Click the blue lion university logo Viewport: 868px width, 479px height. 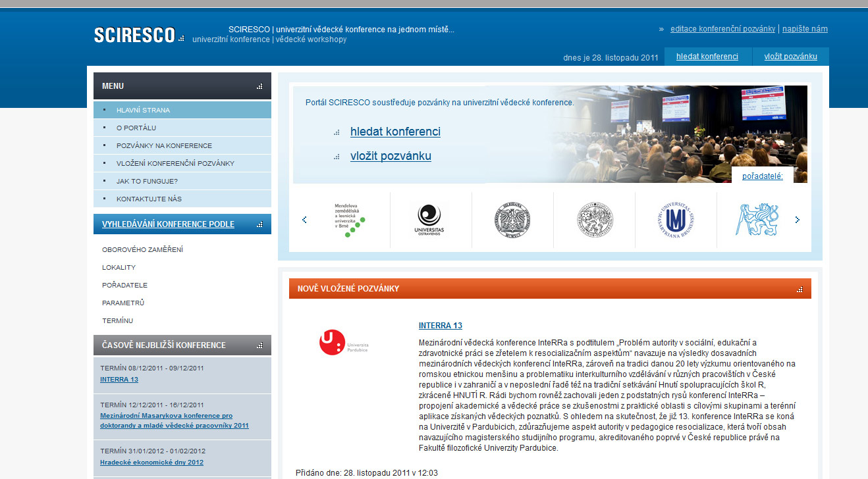click(x=757, y=220)
